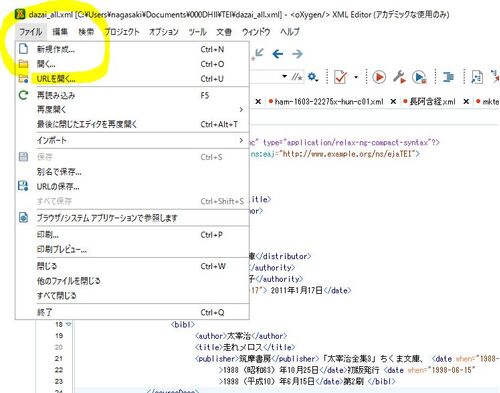500x393 pixels.
Task: Open the Validate options dropdown arrow
Action: [x=356, y=77]
